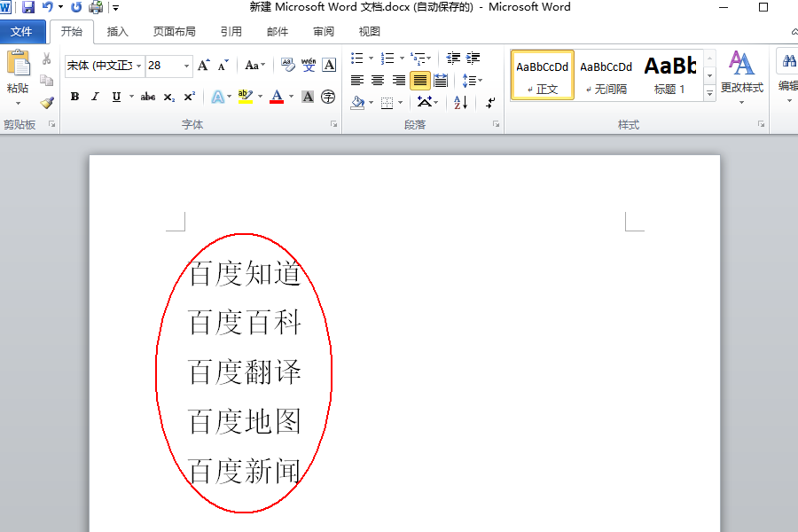Increase paragraph indent
Image resolution: width=798 pixels, height=532 pixels.
[x=473, y=58]
